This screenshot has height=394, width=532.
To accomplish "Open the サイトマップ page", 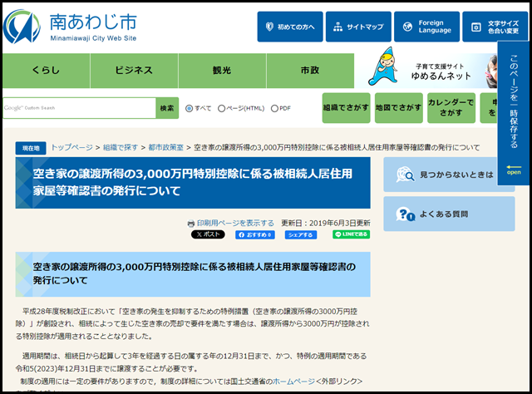I will [x=358, y=27].
